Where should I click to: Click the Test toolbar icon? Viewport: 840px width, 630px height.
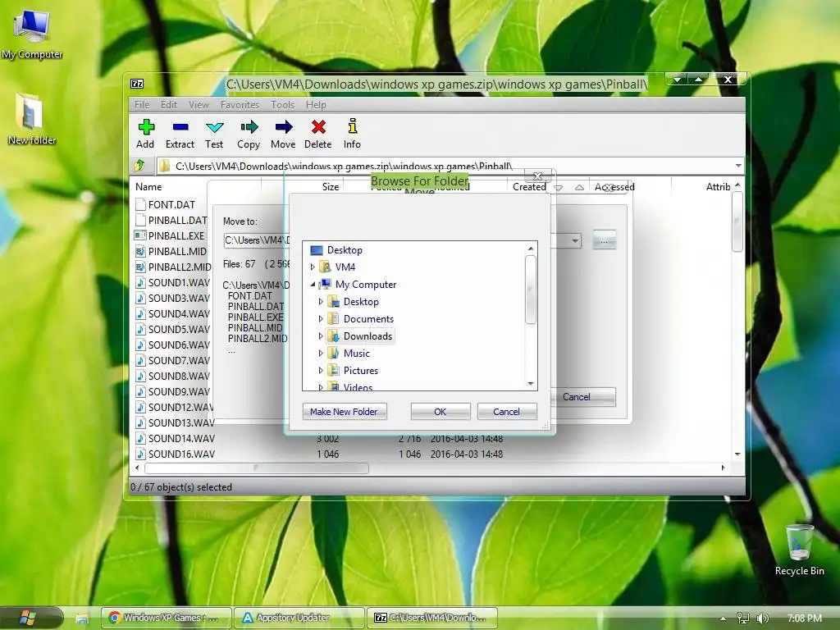(214, 127)
